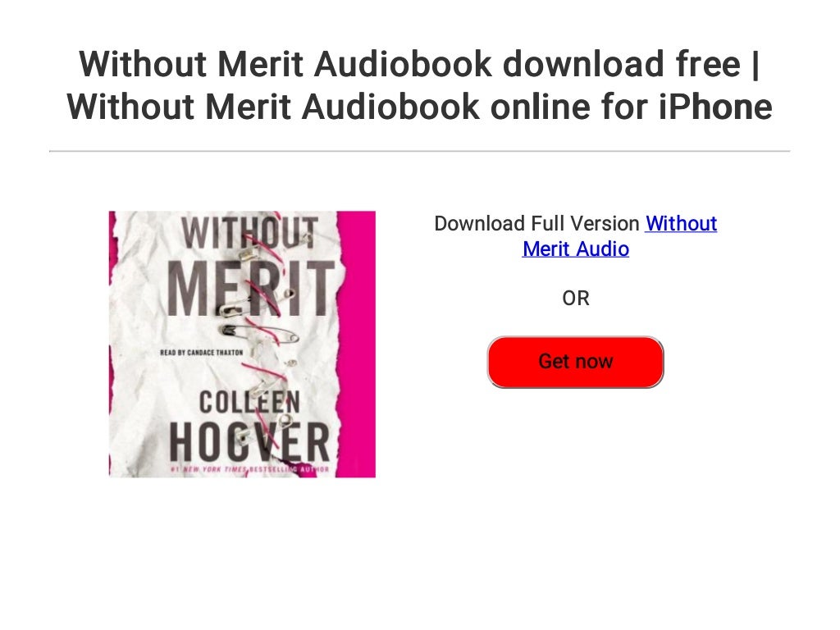Open the Without Merit audiobook cover image
840x630 pixels.
click(242, 344)
